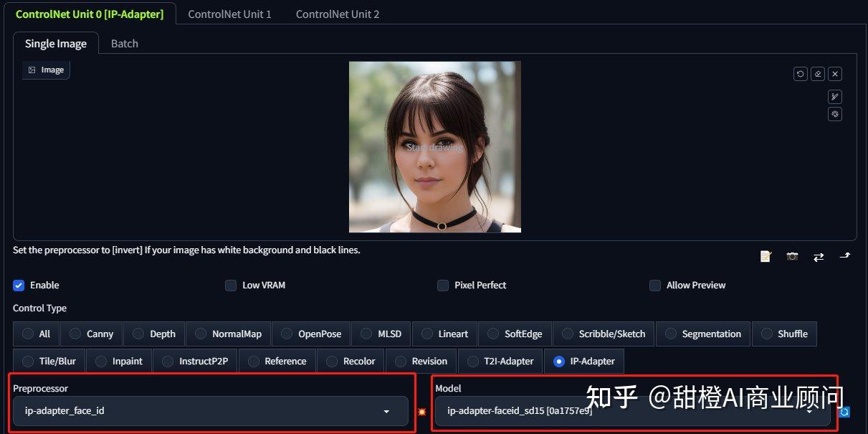Uncheck the Enable checkbox

(18, 286)
